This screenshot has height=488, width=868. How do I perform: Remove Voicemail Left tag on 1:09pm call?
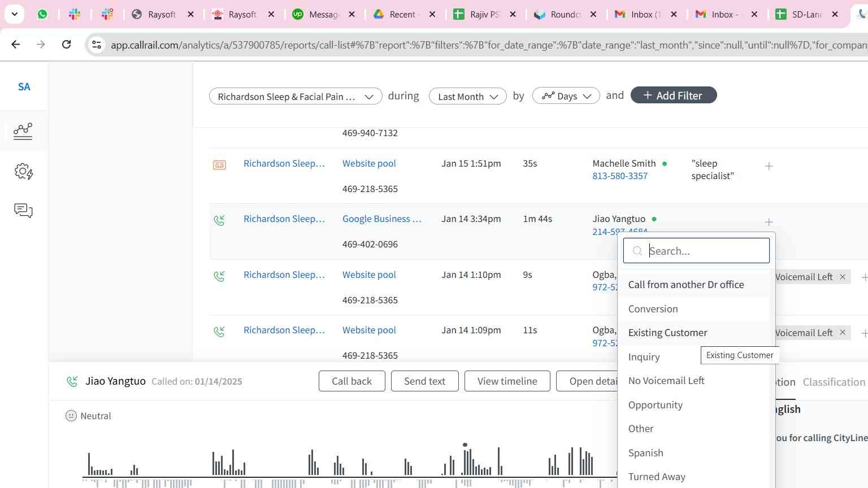(x=843, y=333)
